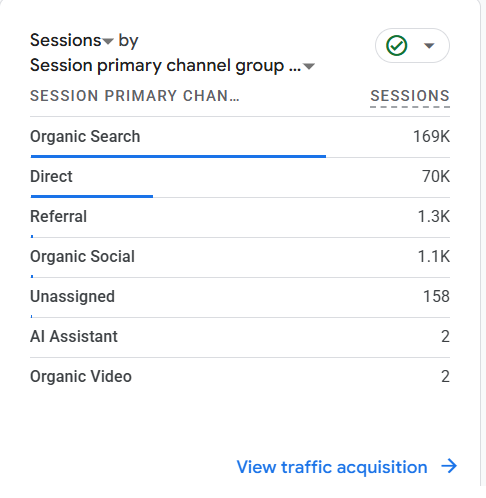Viewport: 486px width, 498px height.
Task: Click the 169K sessions value
Action: point(432,136)
